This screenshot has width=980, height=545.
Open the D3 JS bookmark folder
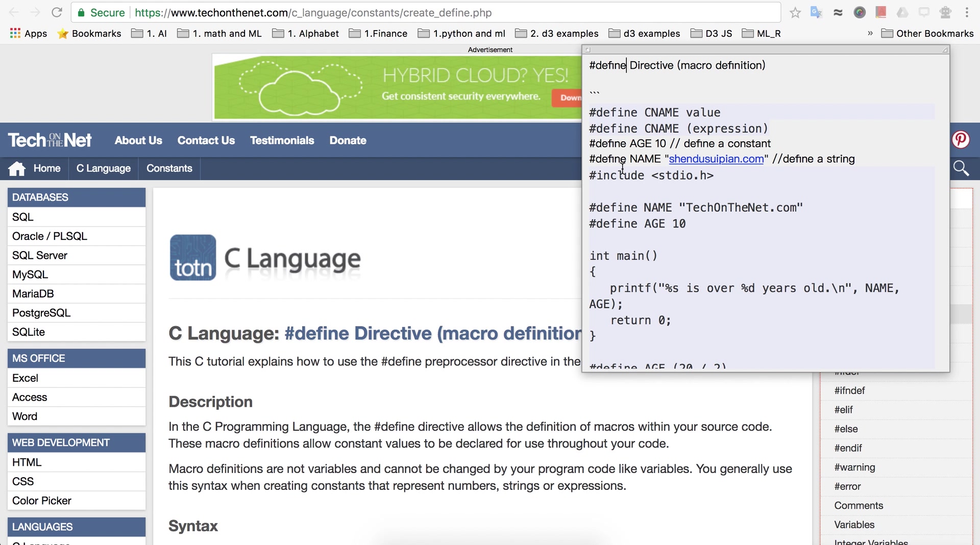tap(711, 33)
